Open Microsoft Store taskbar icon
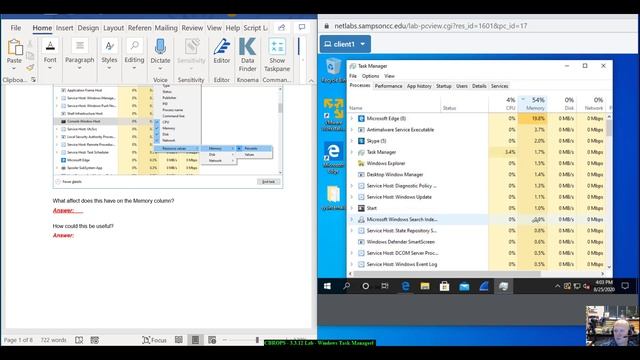Image resolution: width=640 pixels, height=360 pixels. (x=444, y=286)
